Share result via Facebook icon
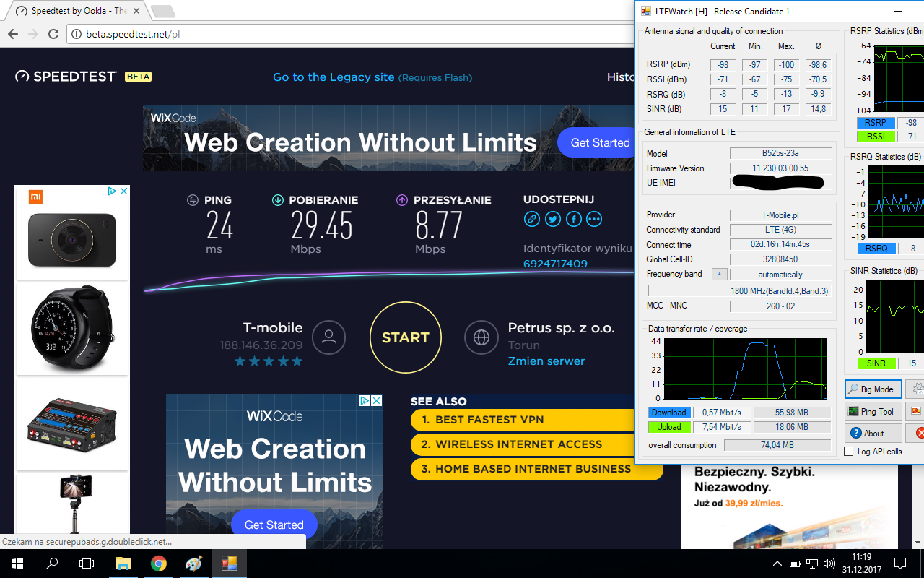Screen dimensions: 924x578 tap(574, 219)
